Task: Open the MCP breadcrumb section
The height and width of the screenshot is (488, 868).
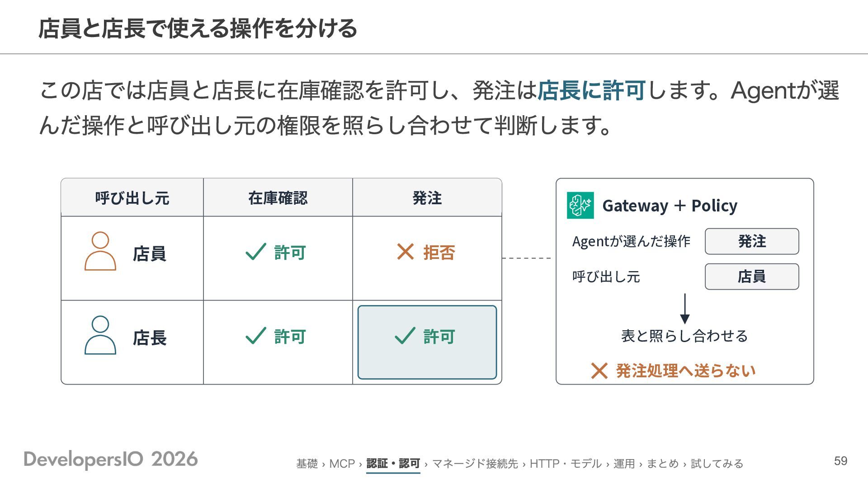Action: [x=342, y=464]
